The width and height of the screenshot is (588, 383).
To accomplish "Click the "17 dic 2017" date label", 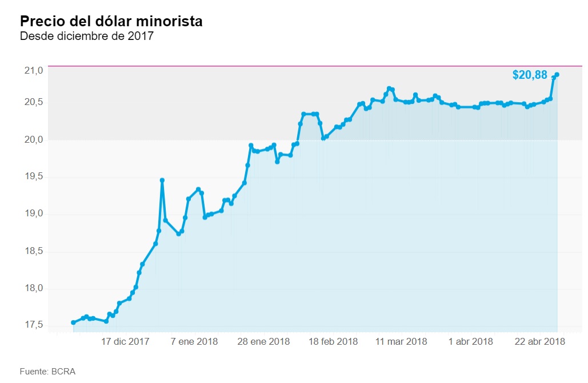I will [125, 342].
